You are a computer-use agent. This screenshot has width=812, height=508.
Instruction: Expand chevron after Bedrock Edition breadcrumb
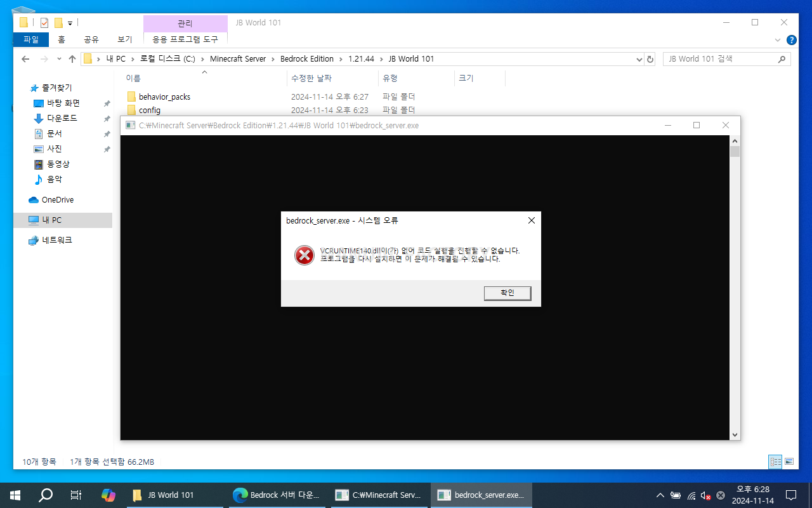[341, 59]
